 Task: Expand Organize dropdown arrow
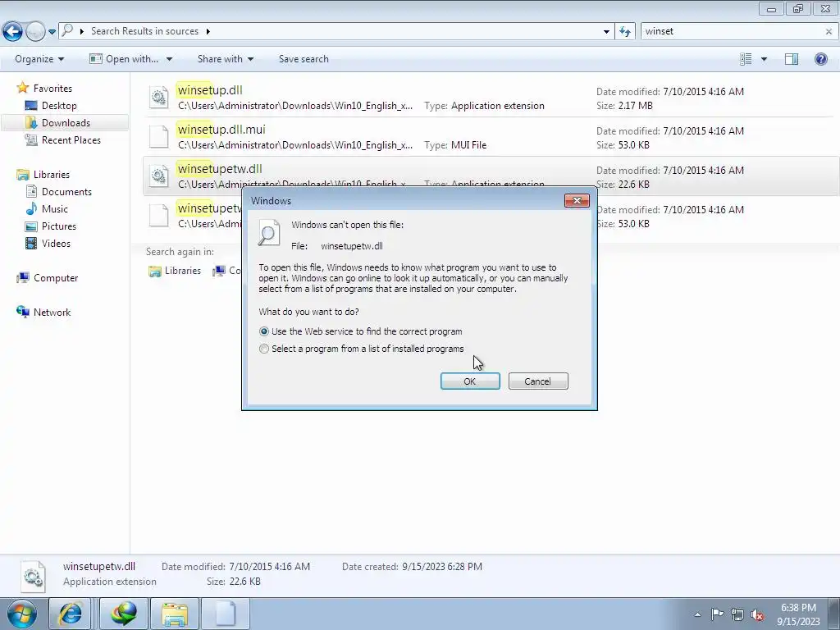click(61, 59)
